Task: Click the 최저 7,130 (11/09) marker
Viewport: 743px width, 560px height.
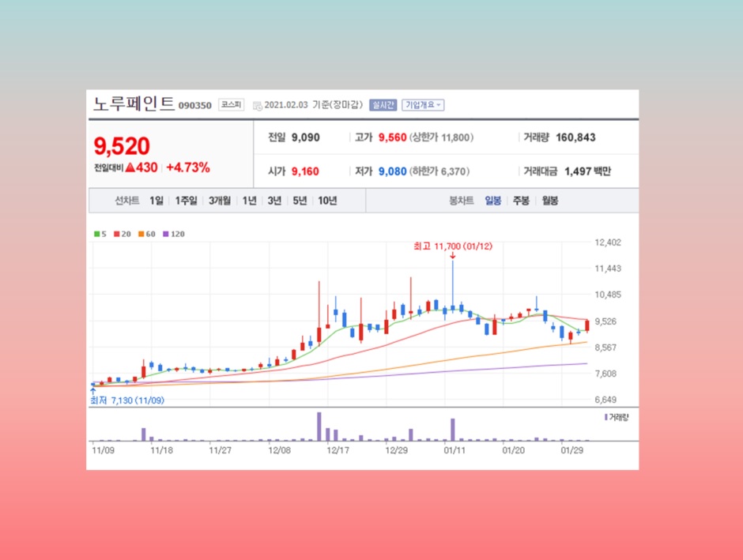Action: coord(127,400)
